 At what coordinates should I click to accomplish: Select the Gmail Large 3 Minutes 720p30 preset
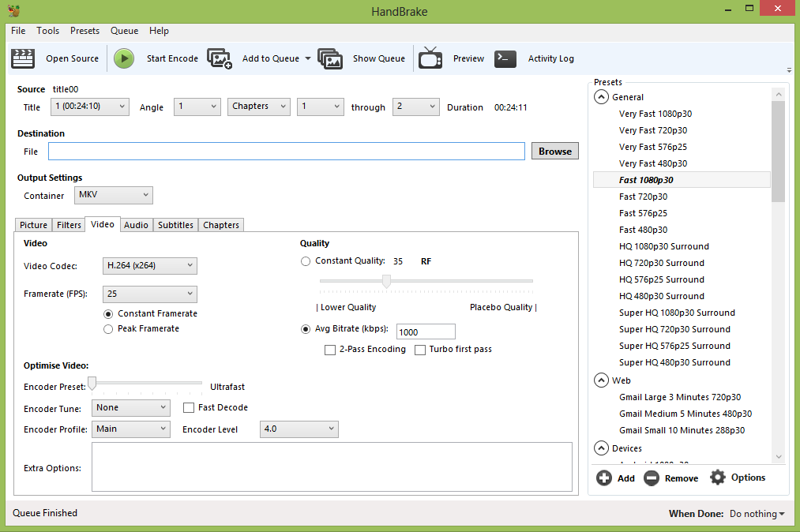(680, 397)
